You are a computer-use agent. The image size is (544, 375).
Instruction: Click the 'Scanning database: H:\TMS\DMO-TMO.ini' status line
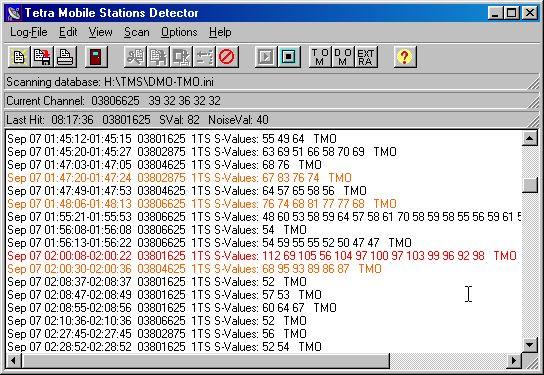click(272, 82)
